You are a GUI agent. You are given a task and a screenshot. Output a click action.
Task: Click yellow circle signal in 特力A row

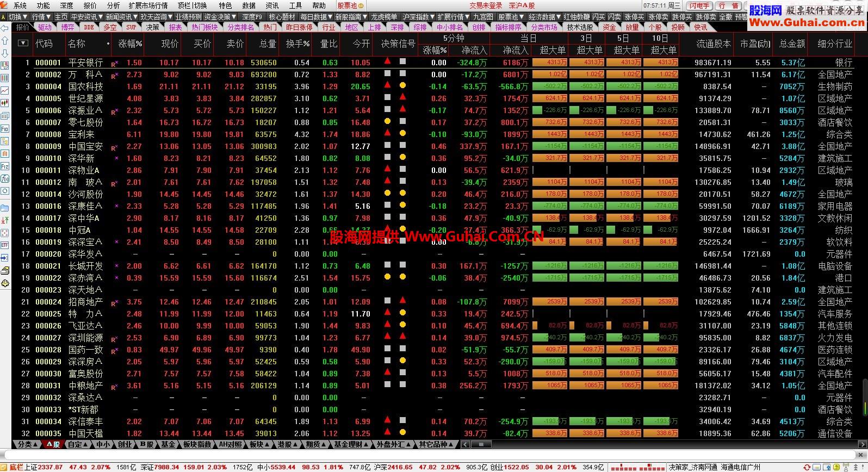402,313
